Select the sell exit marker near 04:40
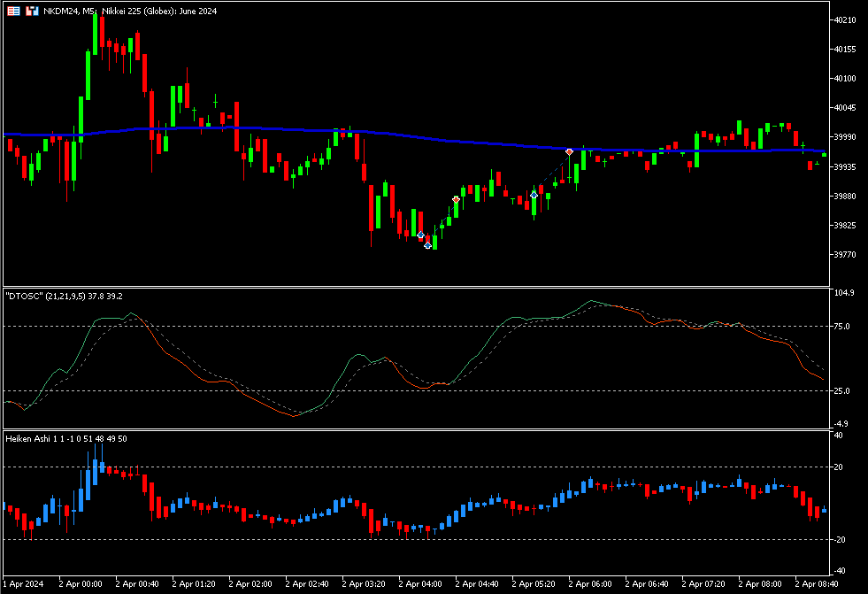 point(457,200)
